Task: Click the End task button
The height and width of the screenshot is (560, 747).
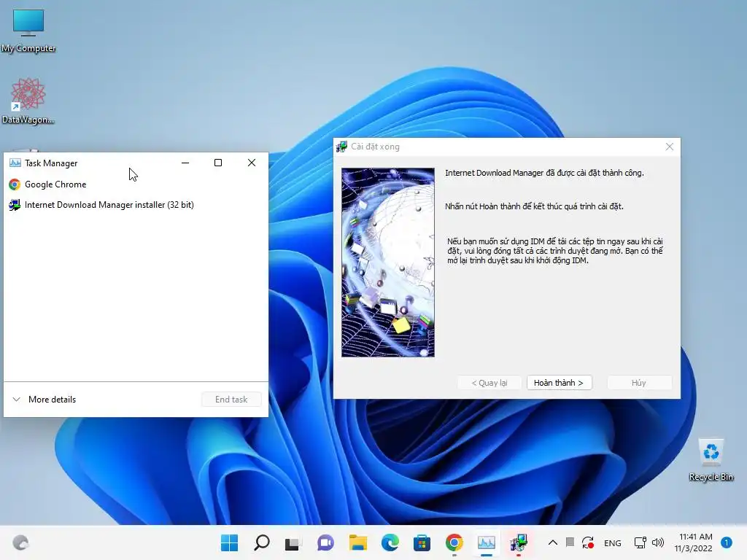Action: coord(231,400)
